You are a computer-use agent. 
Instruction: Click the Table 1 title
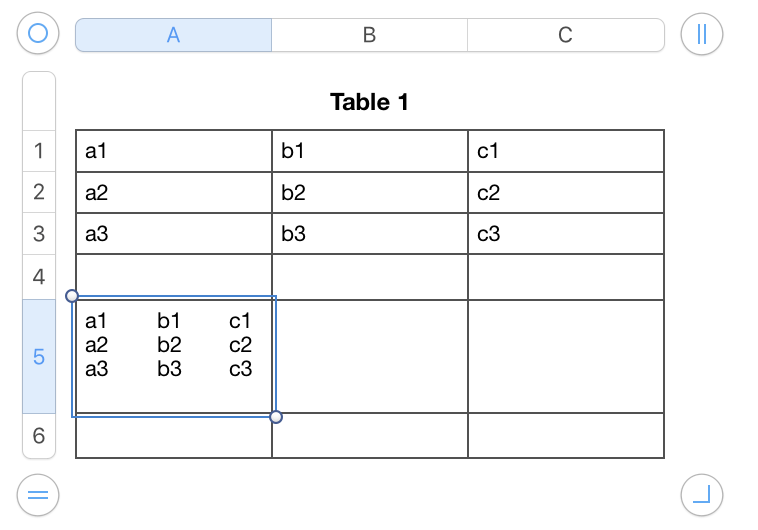pyautogui.click(x=369, y=102)
